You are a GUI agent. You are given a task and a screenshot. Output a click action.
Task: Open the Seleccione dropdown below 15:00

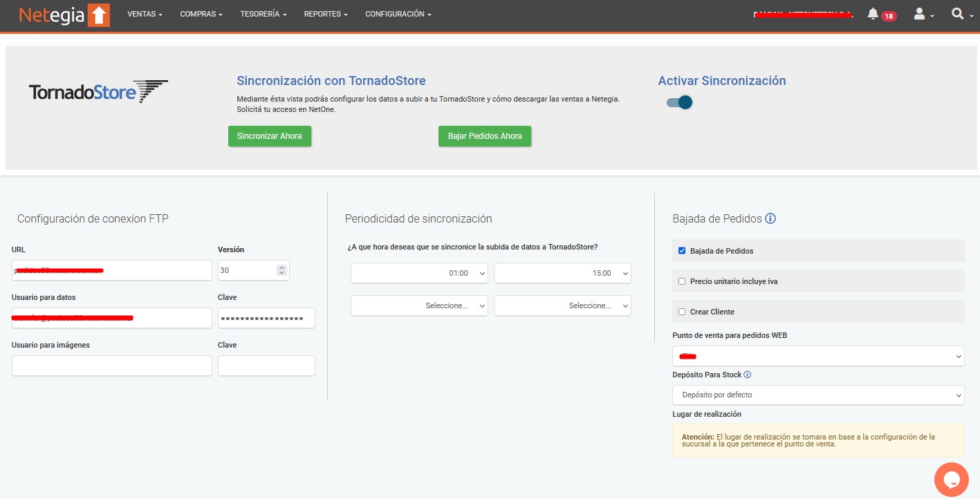click(562, 305)
